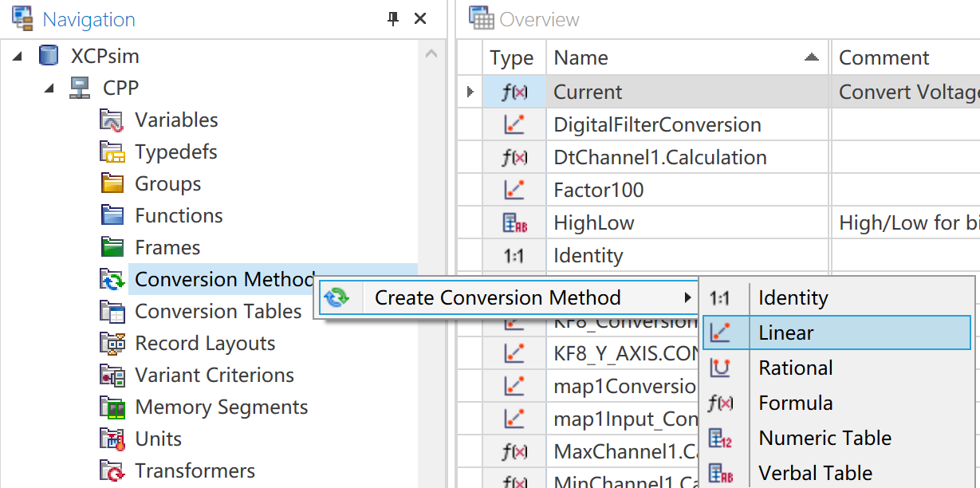
Task: Select Variables in navigation tree
Action: coord(176,120)
